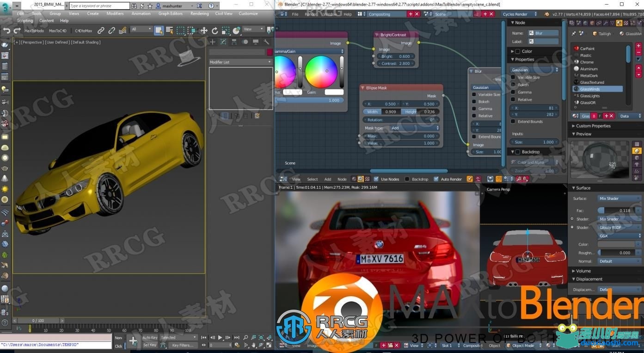The width and height of the screenshot is (644, 353).
Task: Open the Mask type Add dropdown
Action: point(415,128)
